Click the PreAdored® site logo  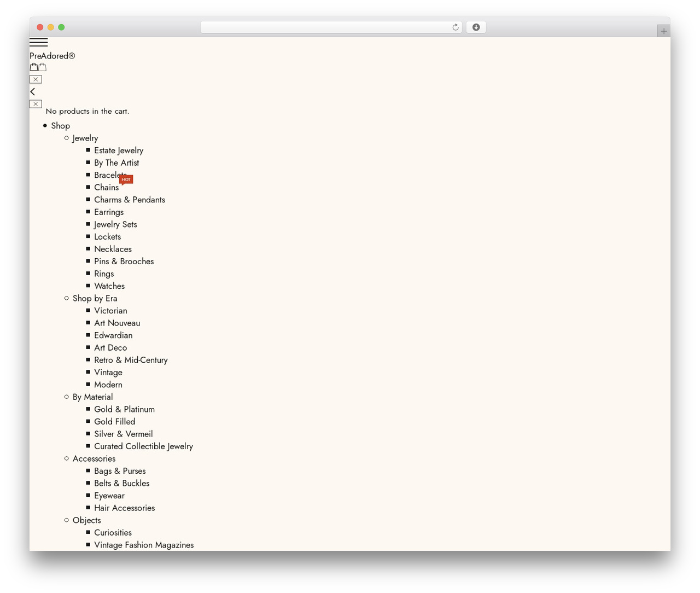pos(52,56)
